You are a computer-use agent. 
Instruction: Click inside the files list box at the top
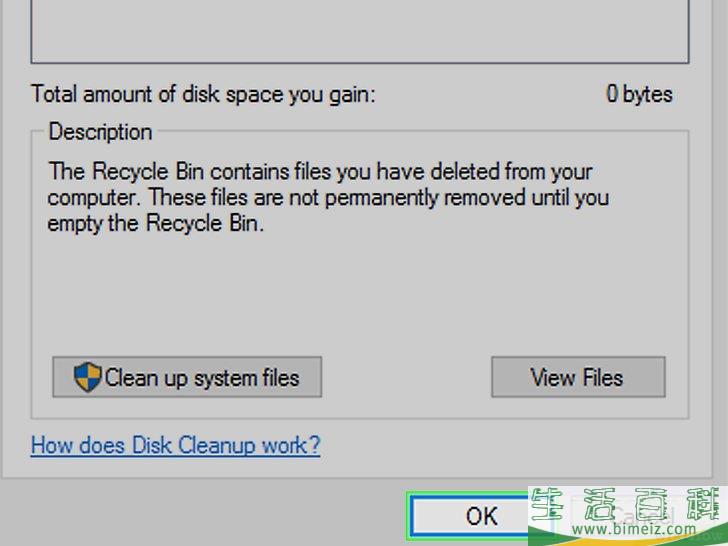pyautogui.click(x=360, y=30)
